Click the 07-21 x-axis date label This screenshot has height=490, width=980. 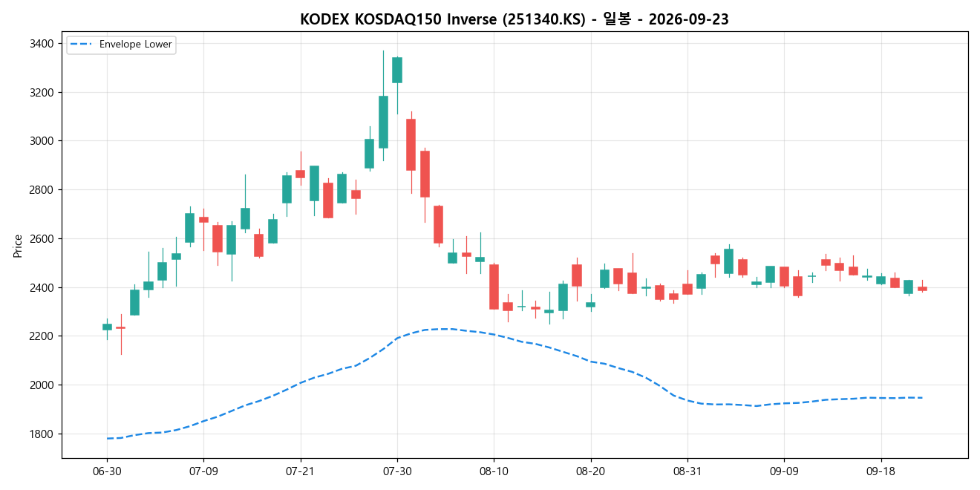(300, 471)
